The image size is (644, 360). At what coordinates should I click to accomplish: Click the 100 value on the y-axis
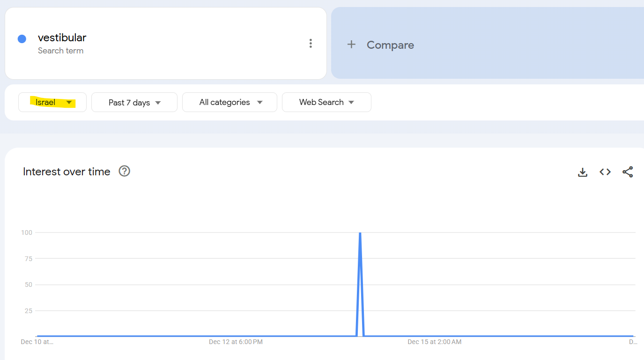coord(26,232)
